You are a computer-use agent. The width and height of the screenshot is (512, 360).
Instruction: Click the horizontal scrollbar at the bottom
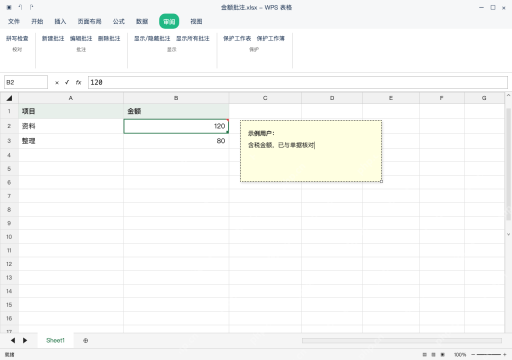402,340
